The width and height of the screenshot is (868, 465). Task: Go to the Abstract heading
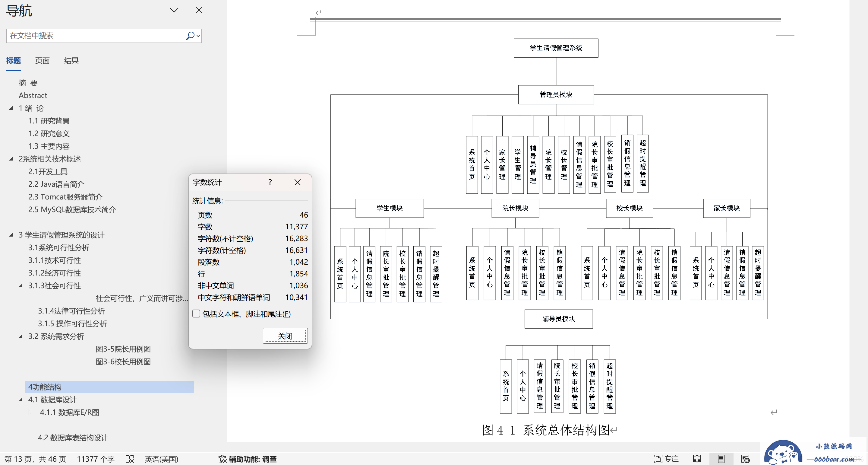coord(33,95)
